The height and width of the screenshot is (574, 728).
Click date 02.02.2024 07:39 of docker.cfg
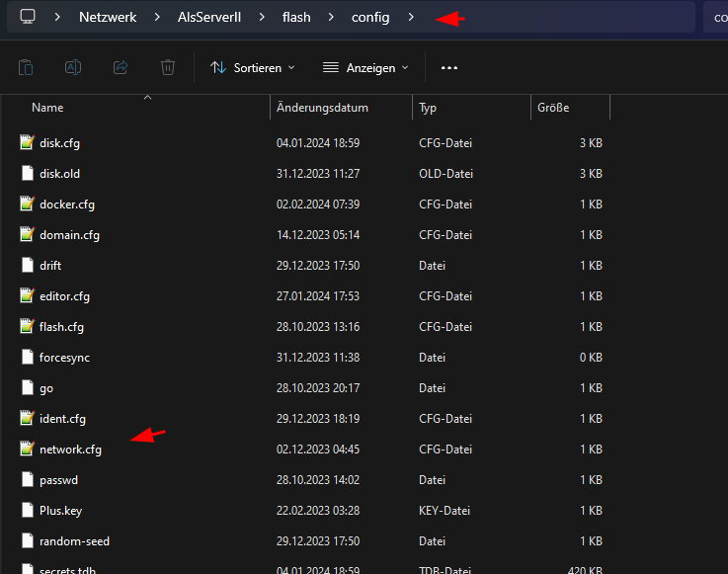(318, 205)
